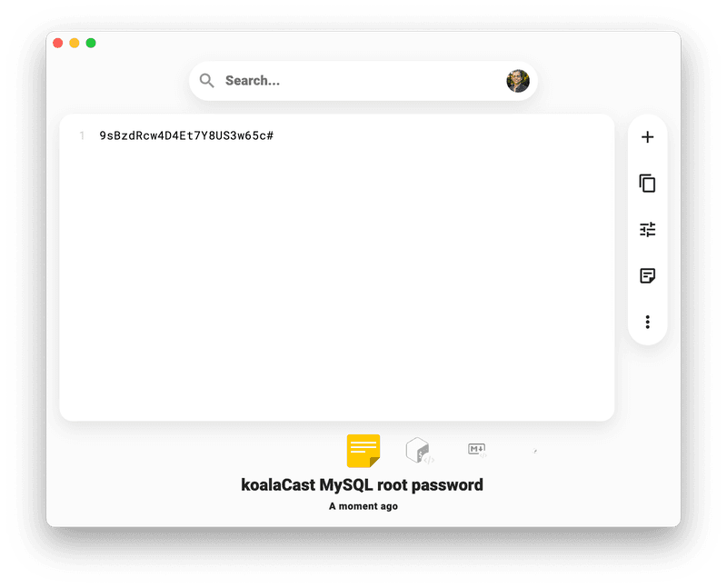Open the three-dot more options menu

click(647, 322)
